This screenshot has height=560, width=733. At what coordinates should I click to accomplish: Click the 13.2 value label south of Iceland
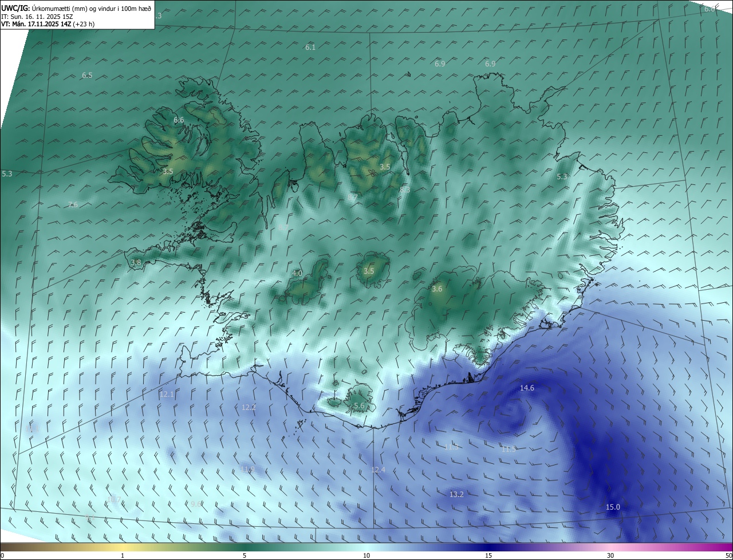point(456,495)
